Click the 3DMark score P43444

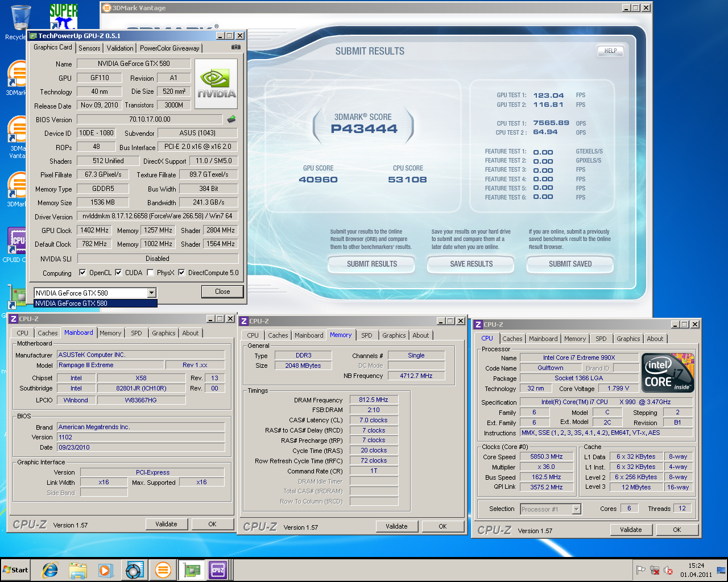pyautogui.click(x=364, y=129)
